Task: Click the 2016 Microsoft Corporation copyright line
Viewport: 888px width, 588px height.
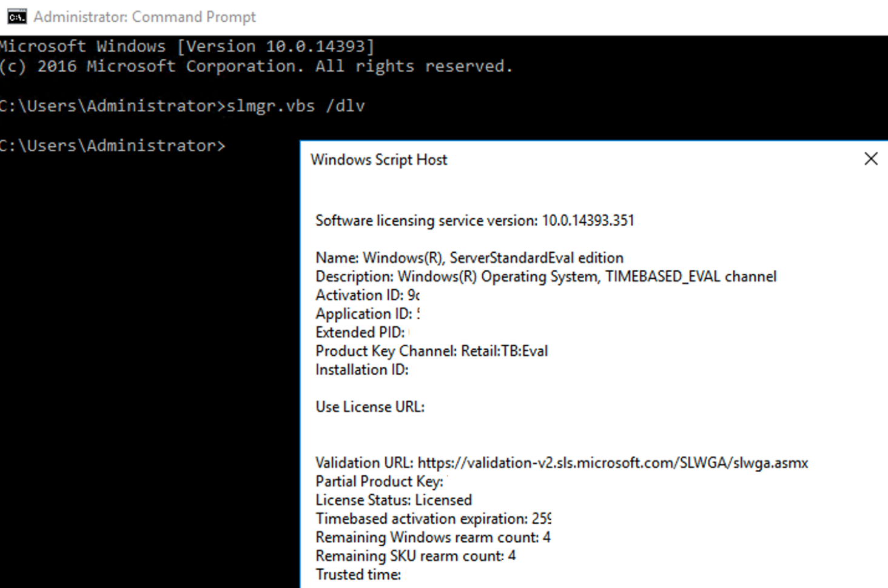Action: pyautogui.click(x=257, y=67)
